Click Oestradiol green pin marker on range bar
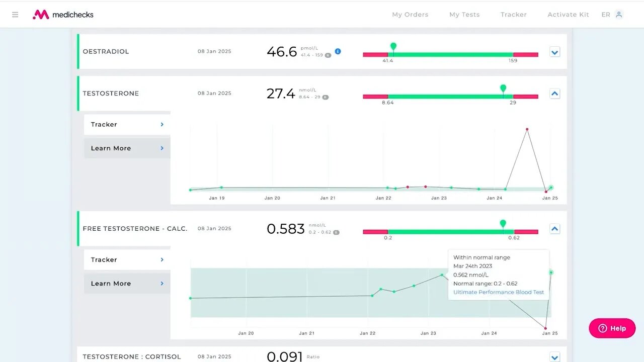 point(393,47)
